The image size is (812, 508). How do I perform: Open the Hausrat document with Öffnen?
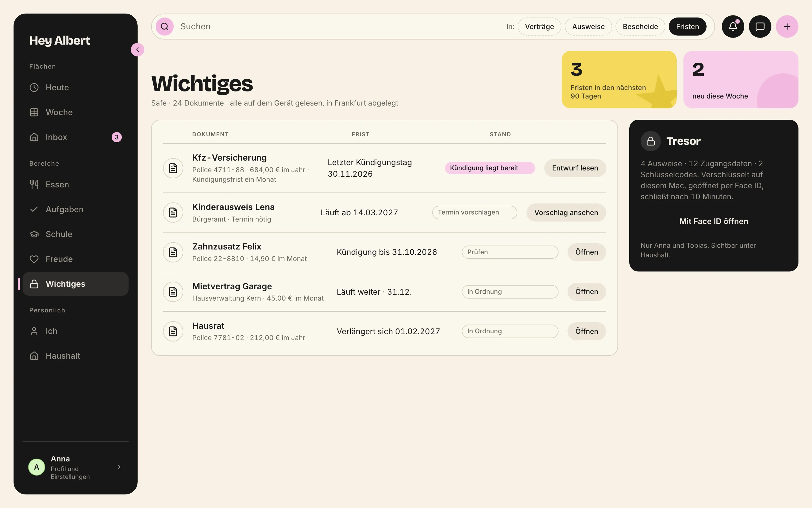click(x=586, y=331)
